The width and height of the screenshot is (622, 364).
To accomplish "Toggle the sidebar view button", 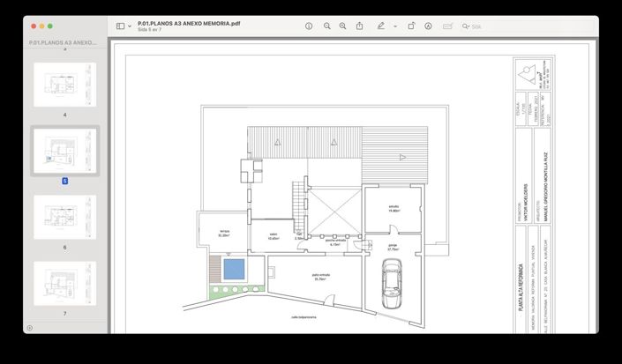I will 120,26.
